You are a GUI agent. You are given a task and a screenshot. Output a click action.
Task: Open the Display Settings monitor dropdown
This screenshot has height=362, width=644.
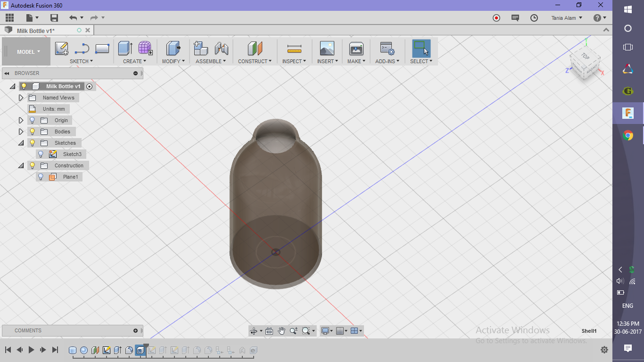[x=326, y=331]
